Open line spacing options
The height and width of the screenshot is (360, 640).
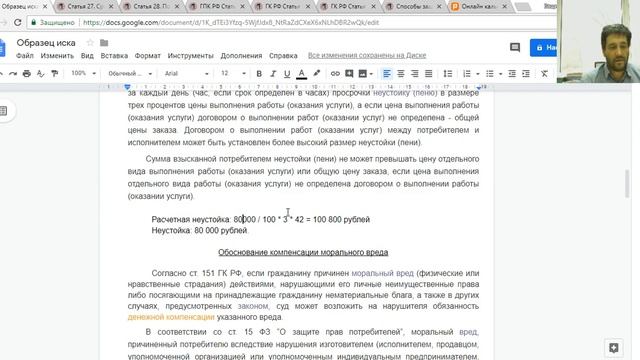coord(448,73)
